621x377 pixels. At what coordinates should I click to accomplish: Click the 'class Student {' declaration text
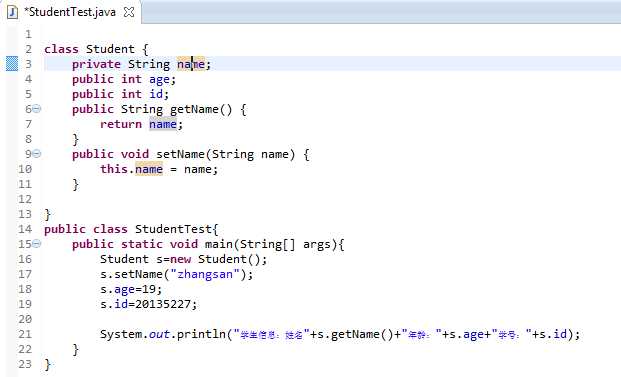(96, 49)
